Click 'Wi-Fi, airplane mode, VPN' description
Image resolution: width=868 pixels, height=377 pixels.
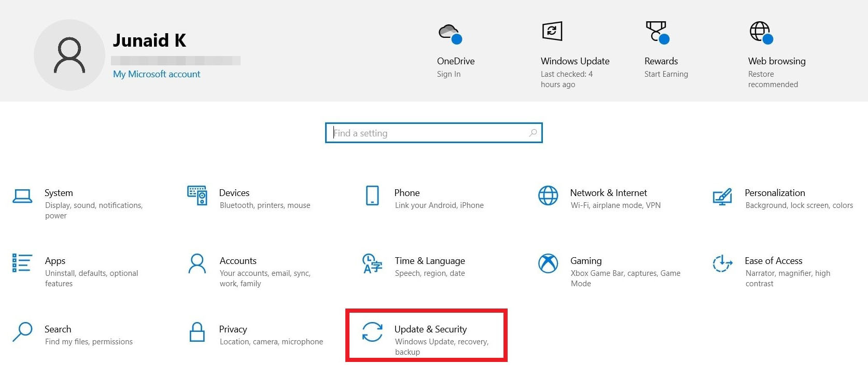click(x=615, y=205)
